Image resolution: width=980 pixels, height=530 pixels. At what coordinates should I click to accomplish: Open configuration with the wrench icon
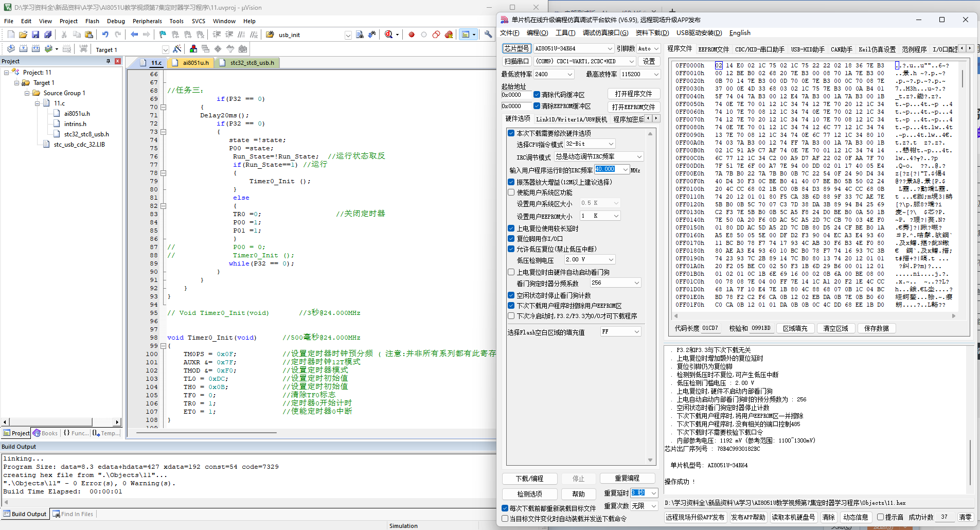click(488, 34)
